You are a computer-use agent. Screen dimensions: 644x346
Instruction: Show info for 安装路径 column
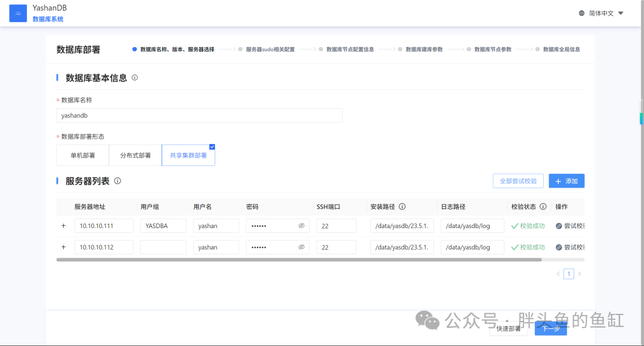click(x=402, y=207)
